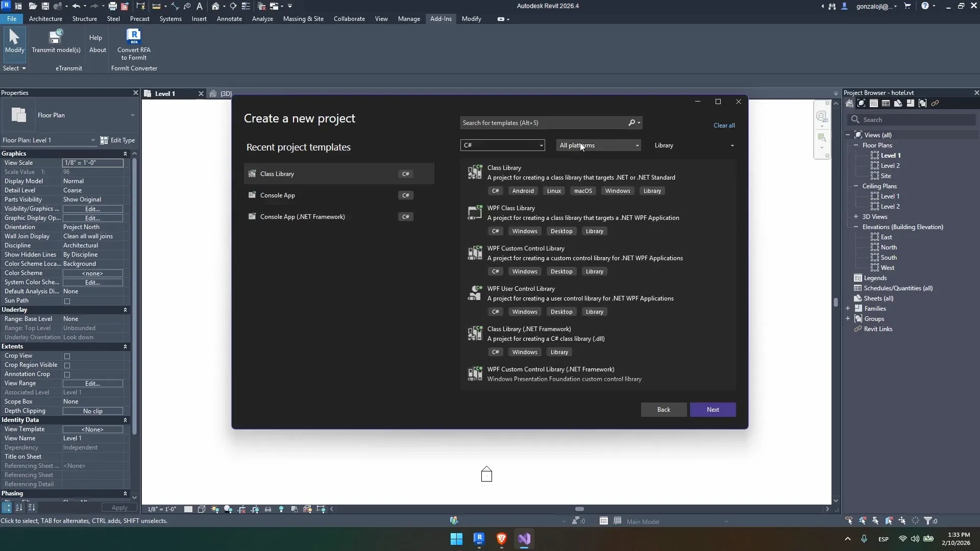
Task: Open the C# language filter dropdown
Action: tap(502, 145)
